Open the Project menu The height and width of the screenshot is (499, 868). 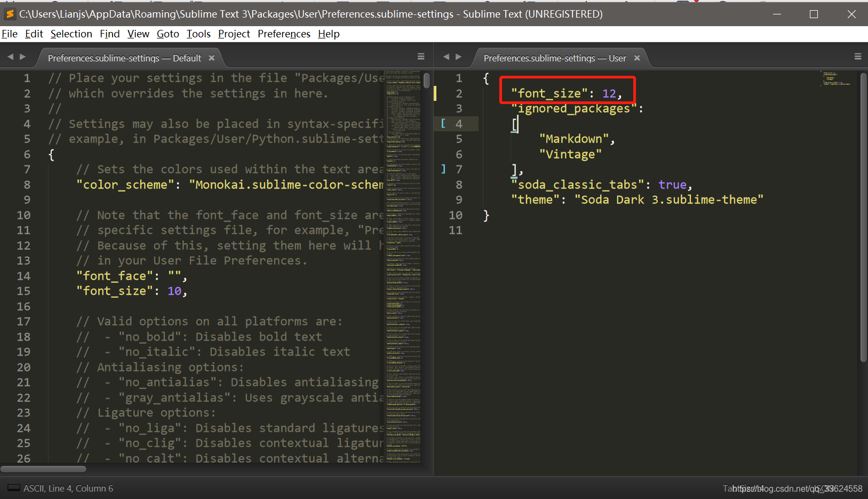click(234, 34)
